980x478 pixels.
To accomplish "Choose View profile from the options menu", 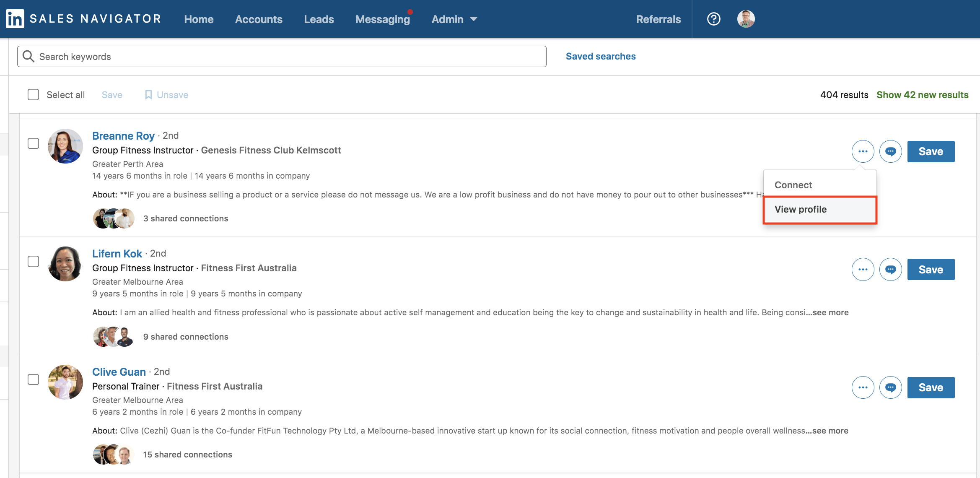I will point(820,209).
